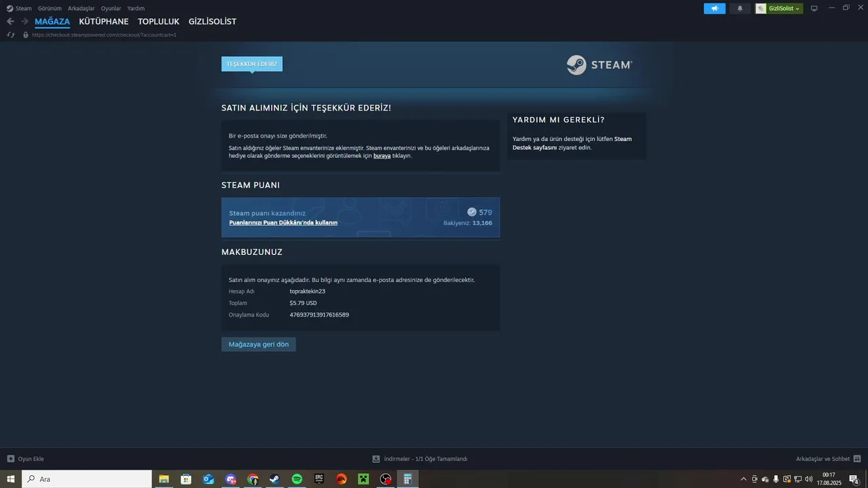The height and width of the screenshot is (488, 868).
Task: Open Steam from the Windows taskbar
Action: click(x=275, y=479)
